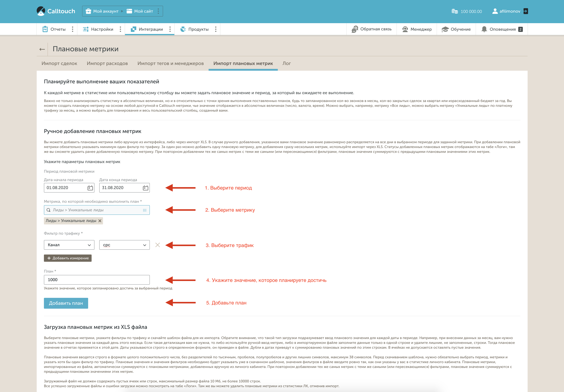
Task: Open the end date calendar picker
Action: 145,188
